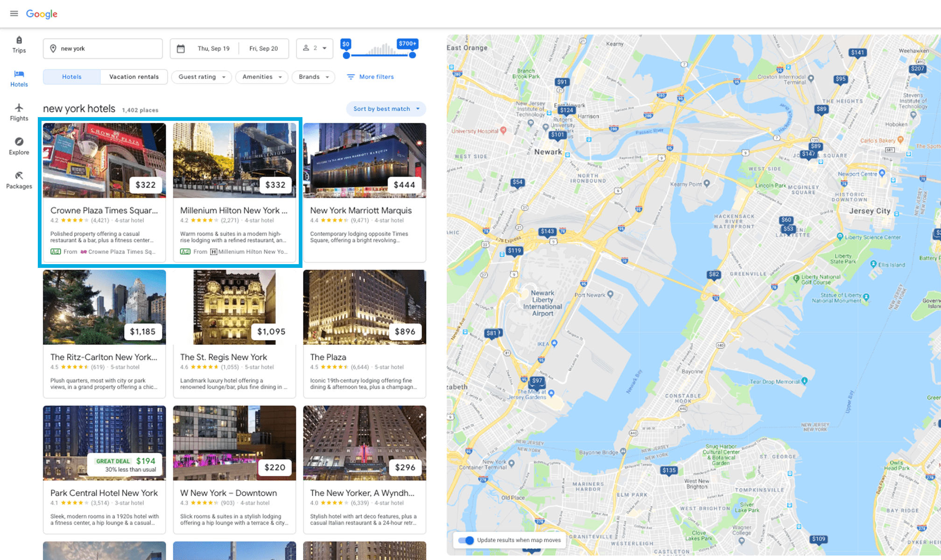Switch to the Vacation rentals tab
The image size is (941, 560).
134,77
